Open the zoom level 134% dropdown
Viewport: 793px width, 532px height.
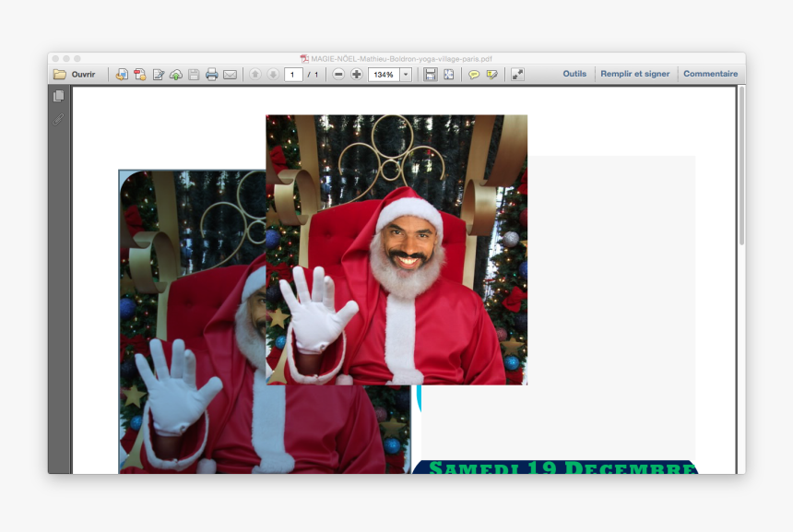tap(406, 74)
